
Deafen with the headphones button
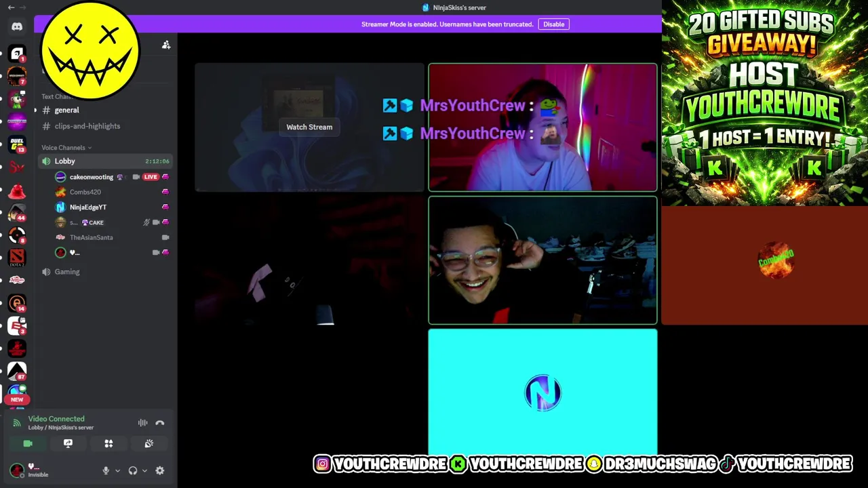(133, 470)
